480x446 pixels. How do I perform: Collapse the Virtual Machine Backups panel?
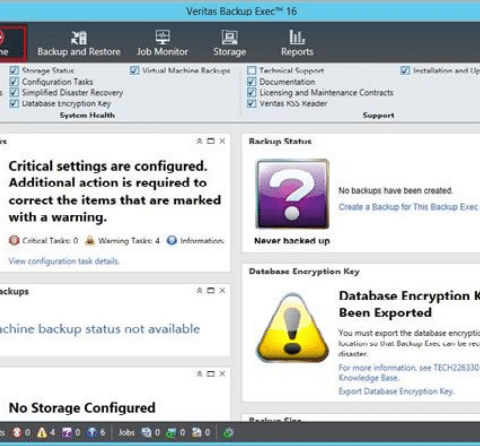coord(199,291)
